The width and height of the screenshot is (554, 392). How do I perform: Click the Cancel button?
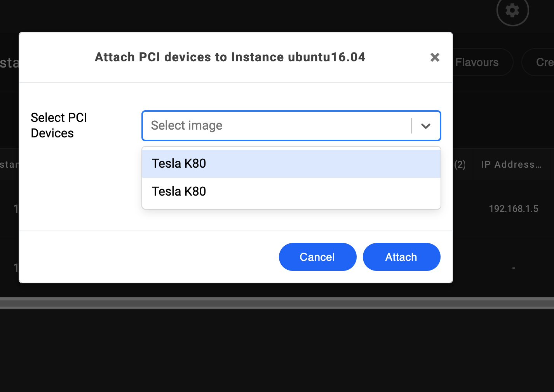click(317, 257)
